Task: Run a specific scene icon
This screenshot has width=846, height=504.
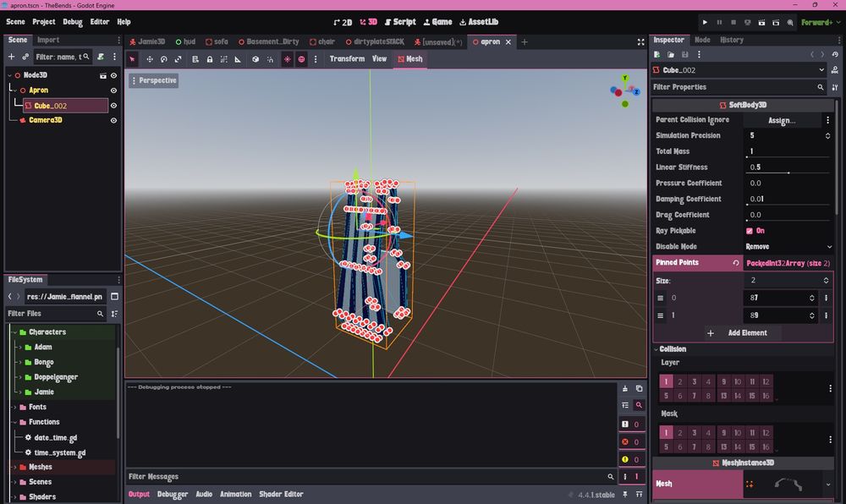Action: click(776, 22)
